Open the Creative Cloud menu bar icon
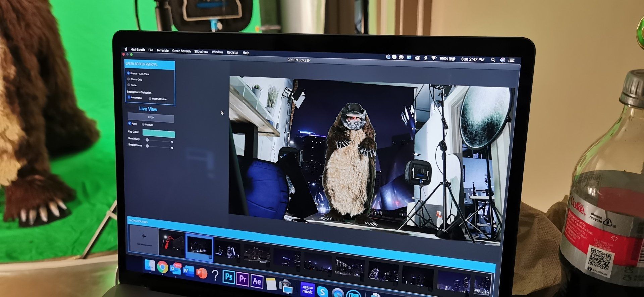The image size is (644, 297). [418, 58]
